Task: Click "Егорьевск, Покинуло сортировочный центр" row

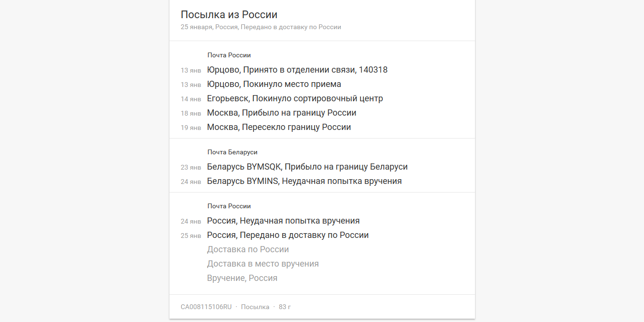Action: pyautogui.click(x=295, y=98)
